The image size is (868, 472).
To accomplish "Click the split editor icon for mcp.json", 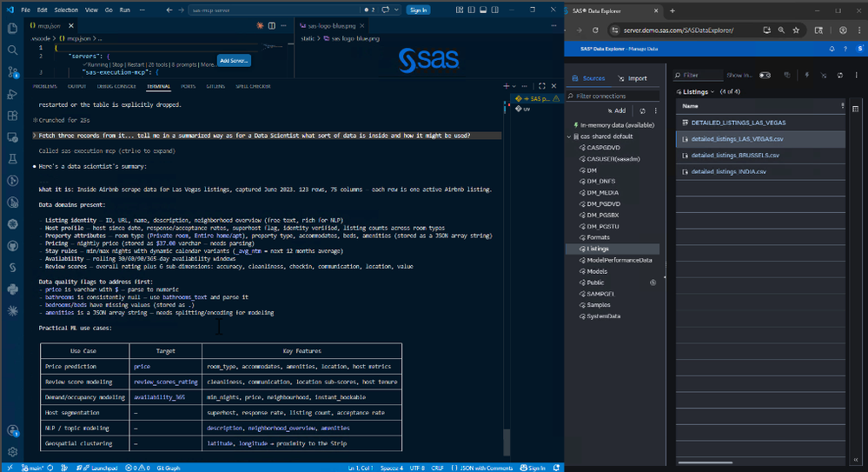I will click(272, 26).
